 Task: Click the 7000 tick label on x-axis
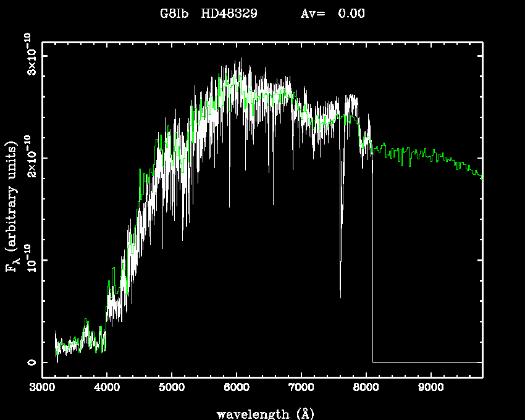301,388
